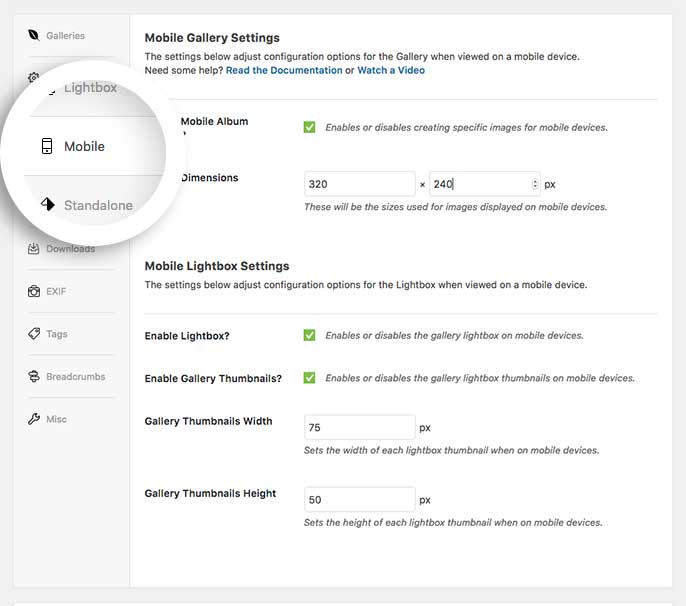The height and width of the screenshot is (606, 686).
Task: Click the Mobile Album label
Action: [214, 121]
